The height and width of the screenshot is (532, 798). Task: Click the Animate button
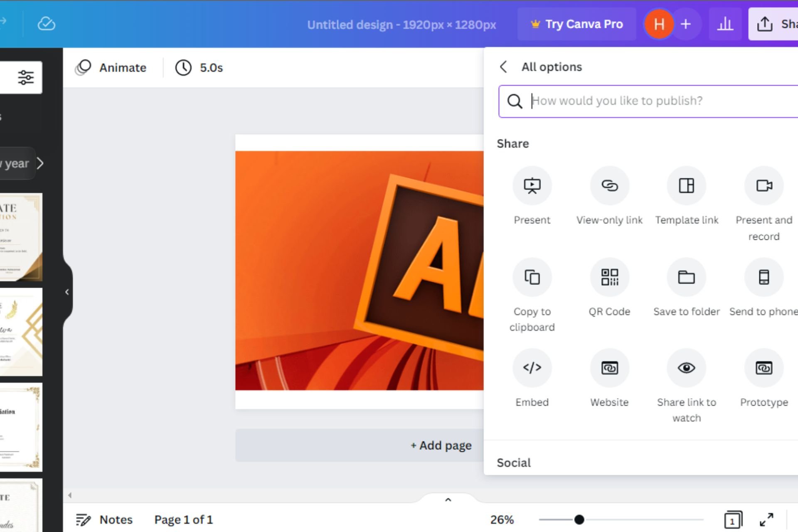pyautogui.click(x=111, y=68)
